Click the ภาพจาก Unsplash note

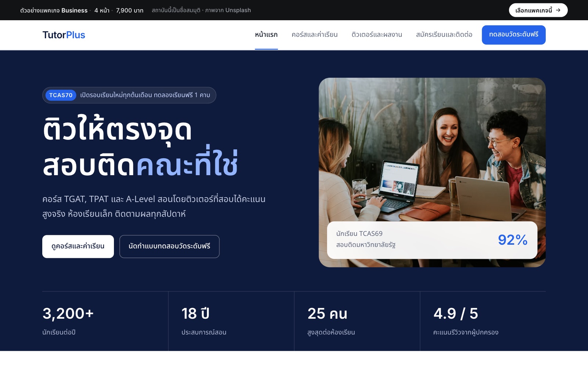pyautogui.click(x=228, y=10)
